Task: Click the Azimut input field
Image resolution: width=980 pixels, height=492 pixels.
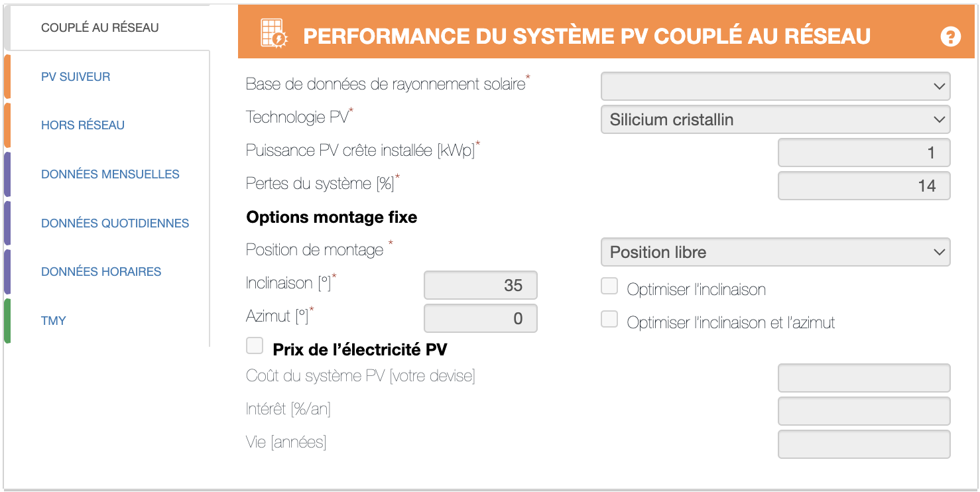Action: click(x=480, y=319)
